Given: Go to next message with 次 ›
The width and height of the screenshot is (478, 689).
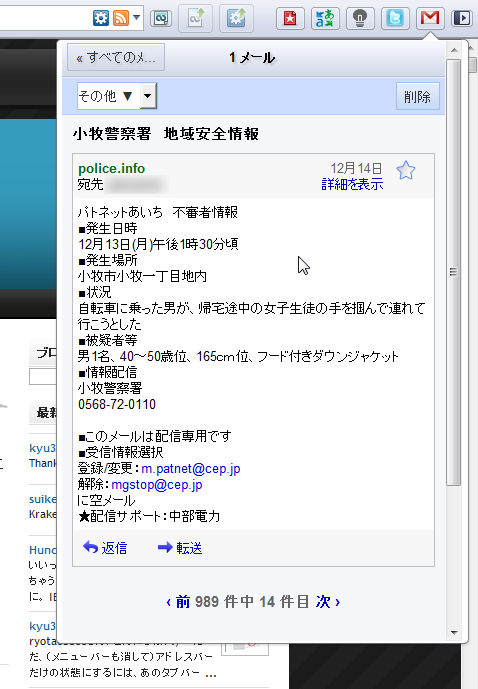Looking at the screenshot, I should (328, 602).
